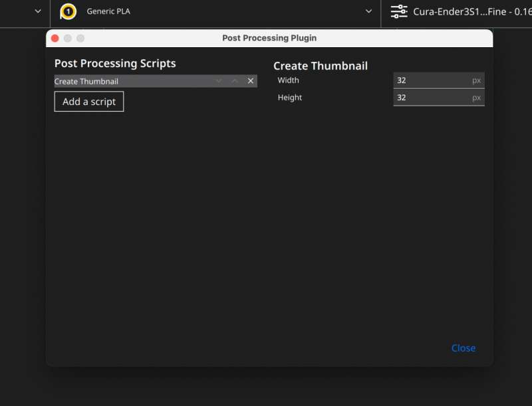Focus the Width pixel input field
The image size is (532, 406).
(439, 80)
